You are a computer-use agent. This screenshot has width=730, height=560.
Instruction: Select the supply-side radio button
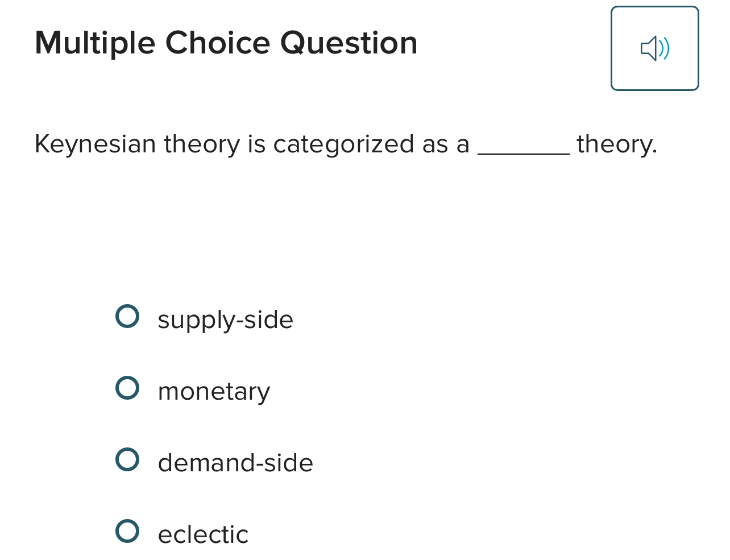[x=128, y=316]
